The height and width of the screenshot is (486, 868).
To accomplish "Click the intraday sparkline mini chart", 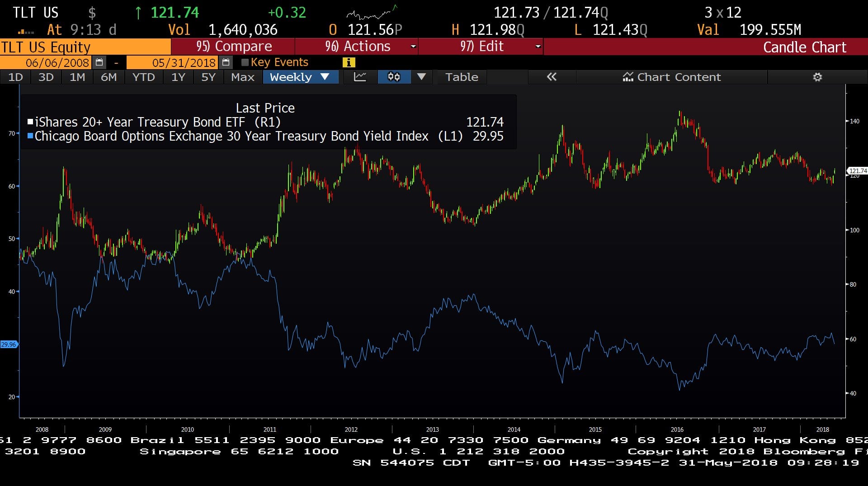I will 372,13.
